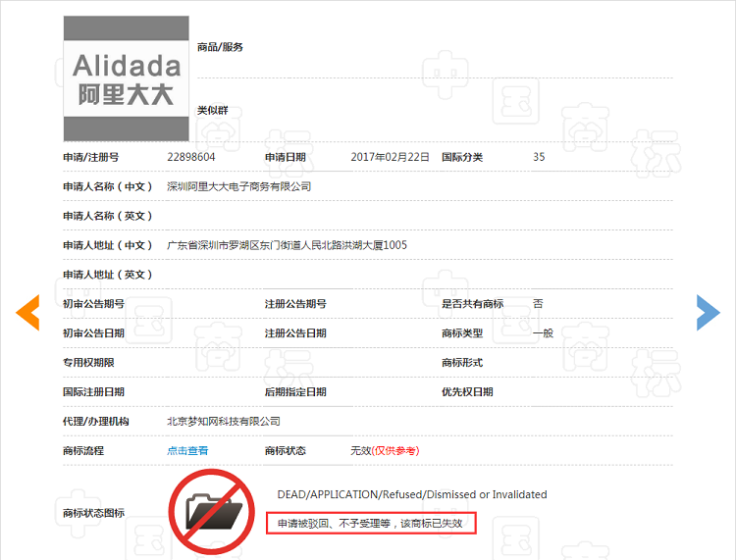Image resolution: width=736 pixels, height=560 pixels.
Task: Click the applicant address in 罗湖区
Action: 287,245
